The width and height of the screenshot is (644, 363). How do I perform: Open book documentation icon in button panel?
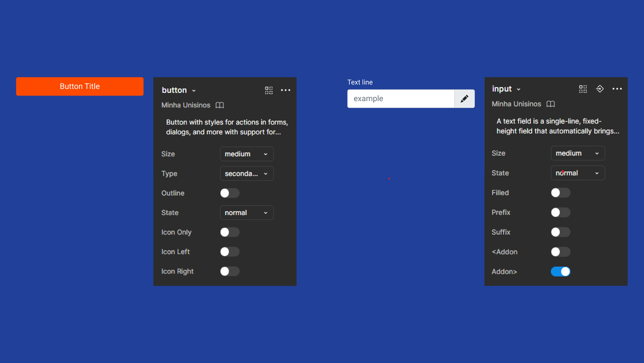pos(220,105)
